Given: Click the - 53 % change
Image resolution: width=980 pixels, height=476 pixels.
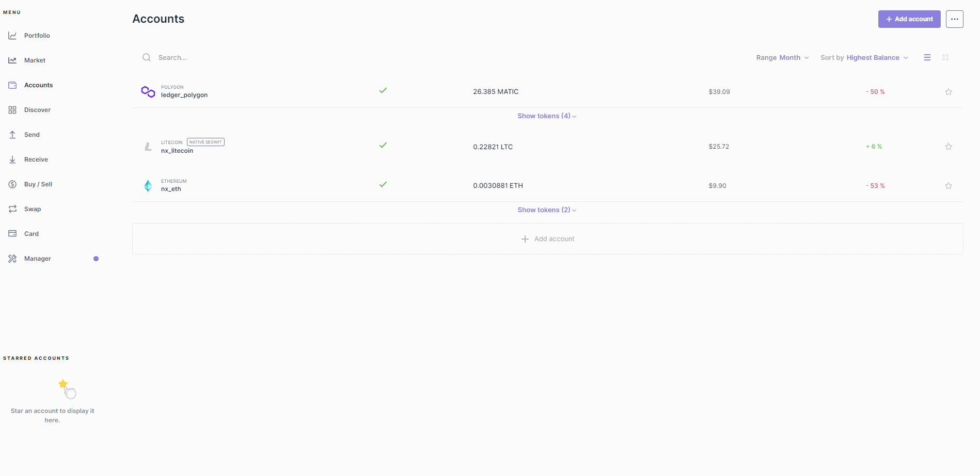Looking at the screenshot, I should [875, 186].
